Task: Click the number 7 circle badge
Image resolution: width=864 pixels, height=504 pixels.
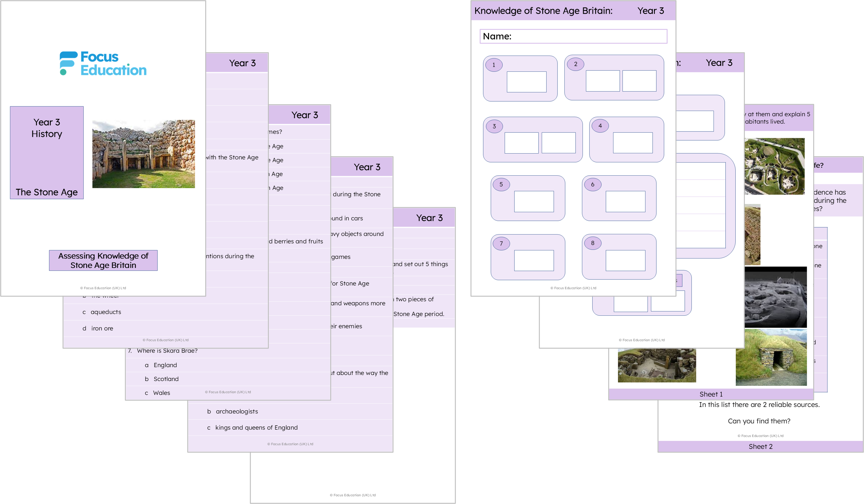Action: click(x=501, y=244)
